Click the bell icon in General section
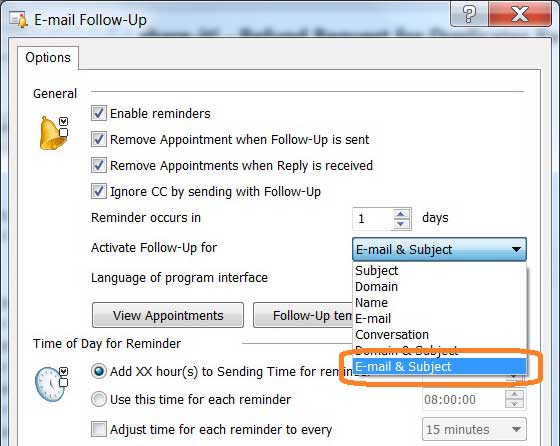This screenshot has height=446, width=560. coord(53,133)
